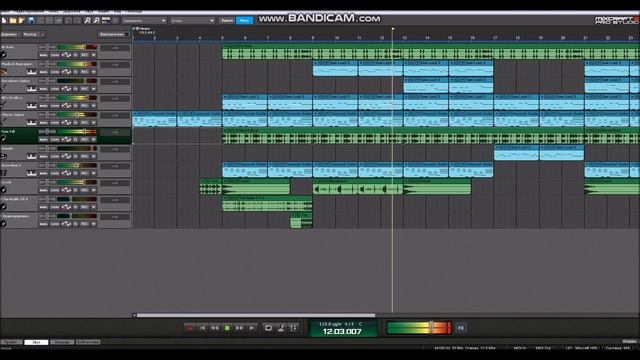
Task: Open fx on the highlighted green track
Action: 76,139
